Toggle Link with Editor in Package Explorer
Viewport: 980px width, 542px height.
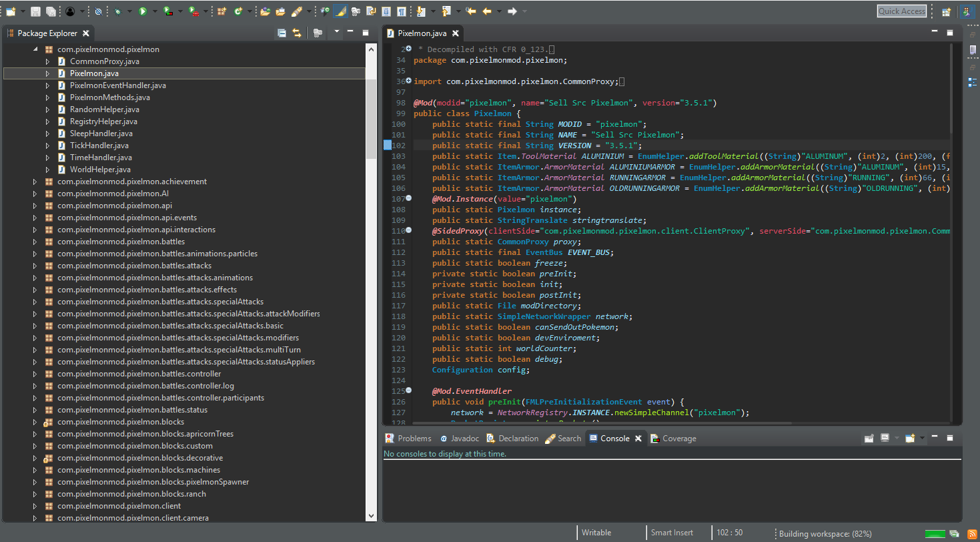[297, 33]
